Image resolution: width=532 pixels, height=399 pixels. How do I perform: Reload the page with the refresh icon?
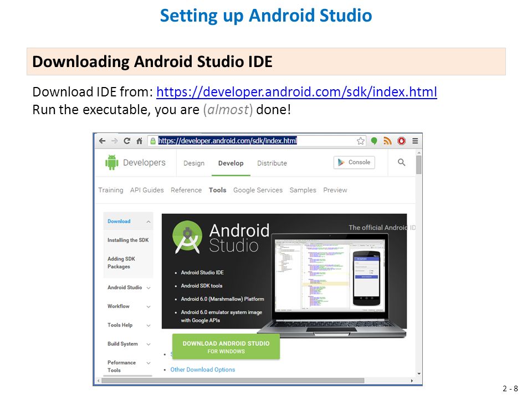tap(127, 141)
